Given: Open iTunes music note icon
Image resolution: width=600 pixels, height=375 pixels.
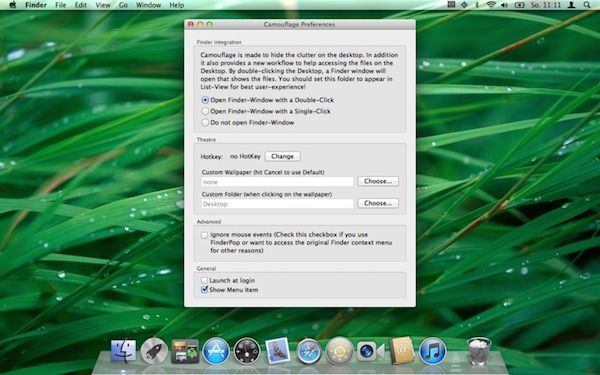Looking at the screenshot, I should click(x=432, y=351).
